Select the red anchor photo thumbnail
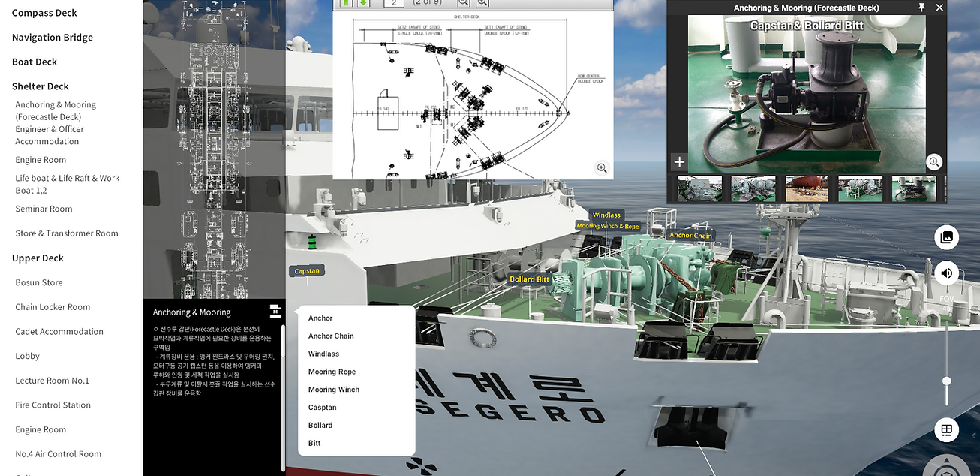 pos(807,188)
